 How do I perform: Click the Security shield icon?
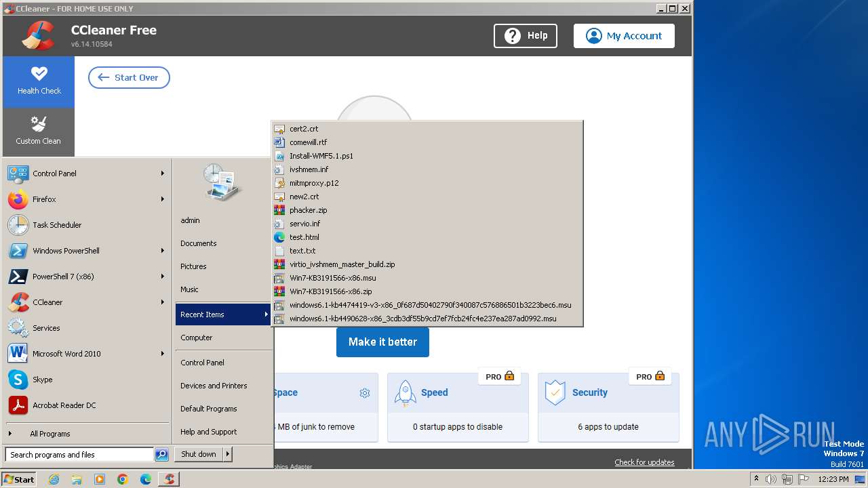click(555, 393)
